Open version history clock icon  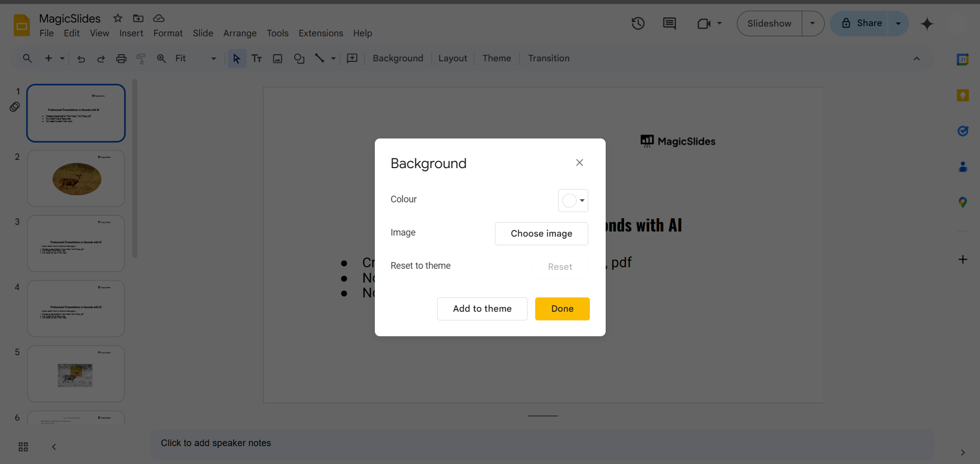638,24
